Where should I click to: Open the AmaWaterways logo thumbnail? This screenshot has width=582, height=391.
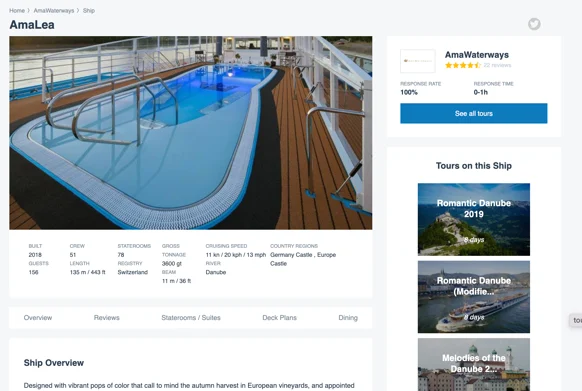tap(418, 61)
